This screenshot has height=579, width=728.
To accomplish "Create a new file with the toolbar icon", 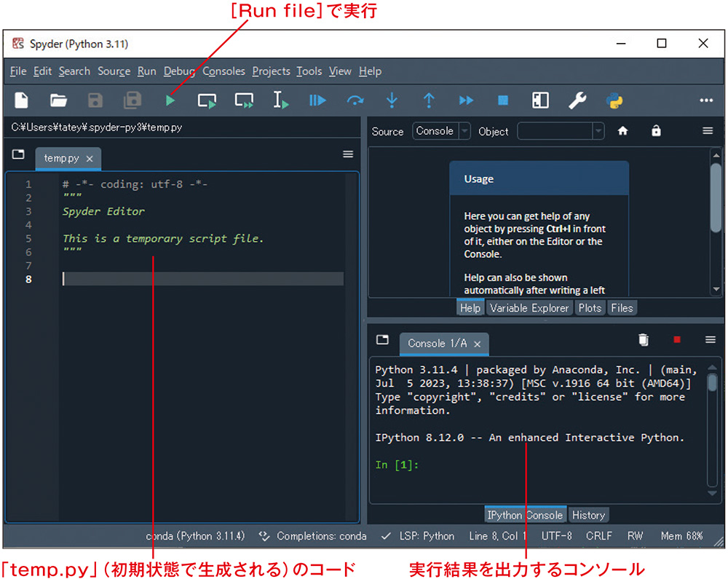I will (21, 101).
